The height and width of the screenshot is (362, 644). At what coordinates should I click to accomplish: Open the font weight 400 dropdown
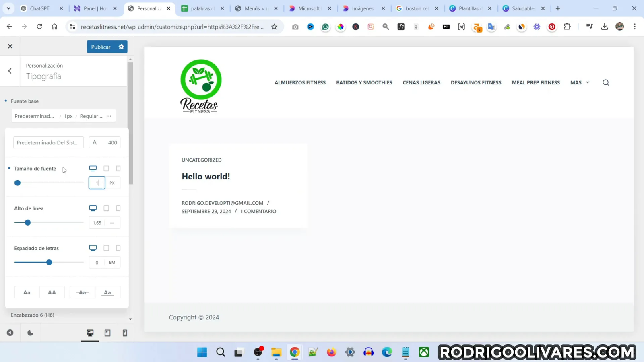105,142
